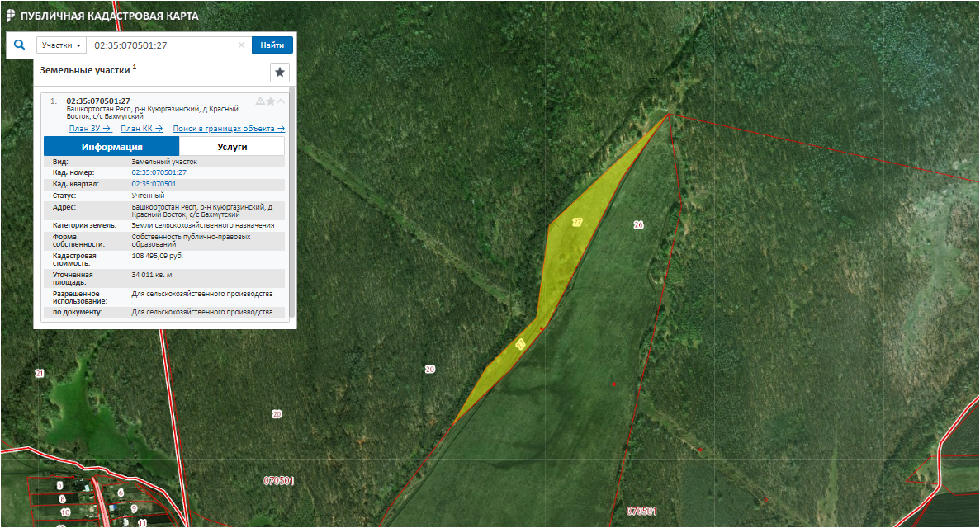Click parcel label 26 on the map
The width and height of the screenshot is (980, 528).
tap(637, 225)
